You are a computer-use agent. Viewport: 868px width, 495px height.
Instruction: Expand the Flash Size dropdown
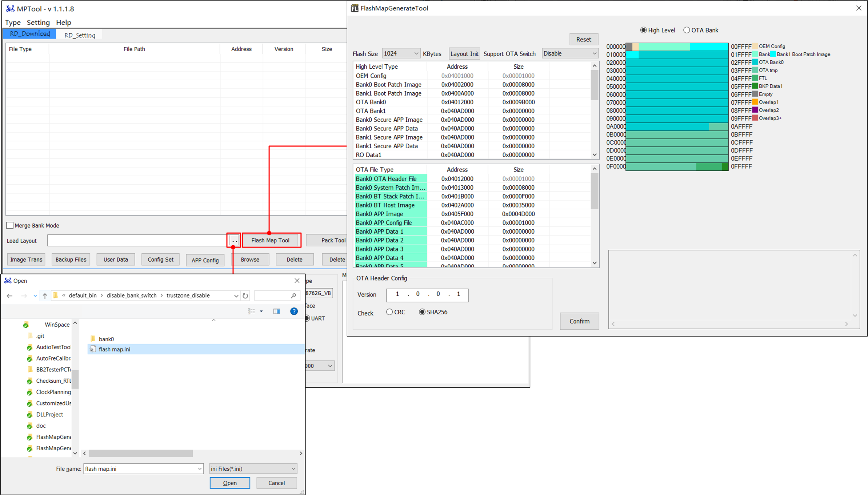click(x=416, y=54)
